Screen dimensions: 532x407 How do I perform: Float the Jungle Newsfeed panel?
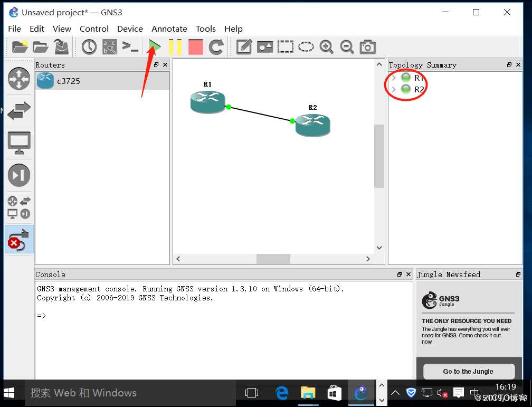point(518,274)
